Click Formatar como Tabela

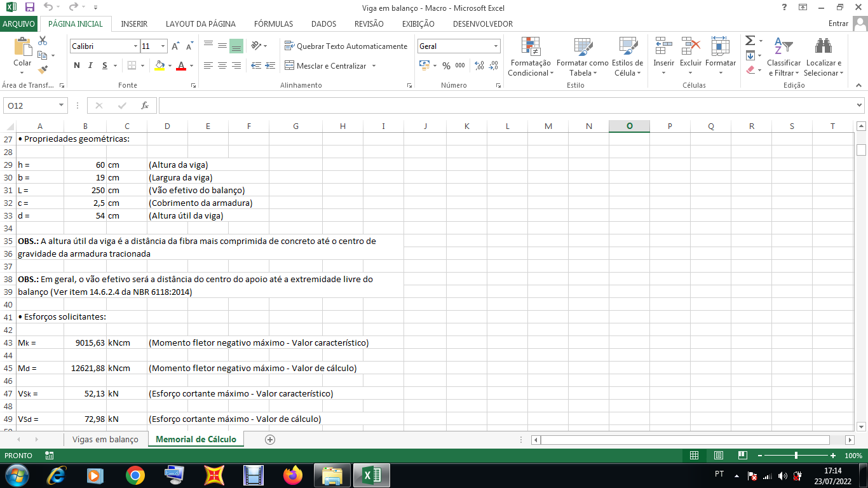coord(583,57)
